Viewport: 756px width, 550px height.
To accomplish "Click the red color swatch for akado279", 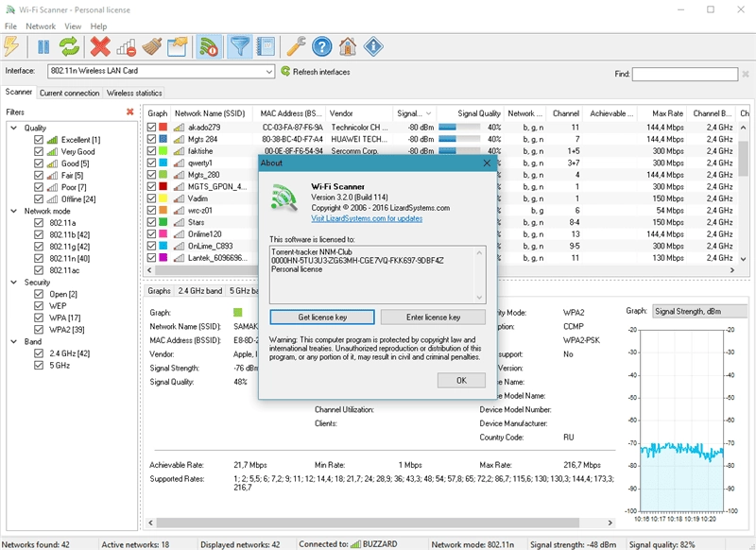I will pyautogui.click(x=163, y=128).
